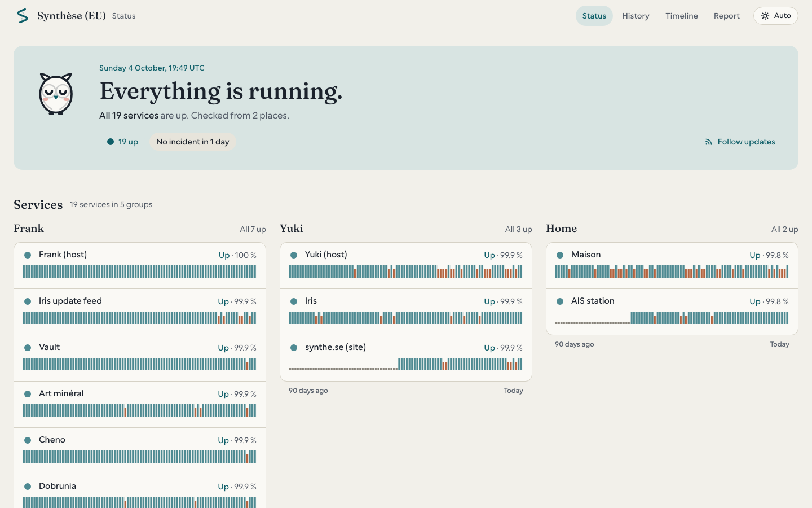Viewport: 812px width, 508px height.
Task: Click the Up · 99.8 % value for Maison
Action: 769,255
